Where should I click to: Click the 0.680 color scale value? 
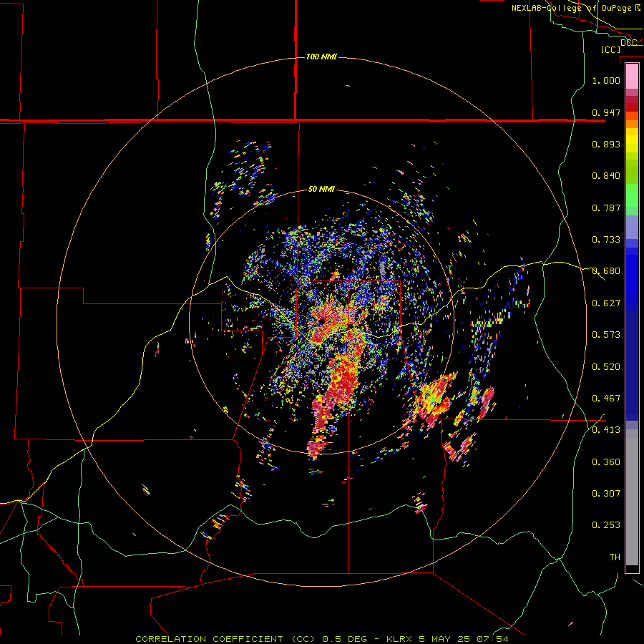[606, 271]
